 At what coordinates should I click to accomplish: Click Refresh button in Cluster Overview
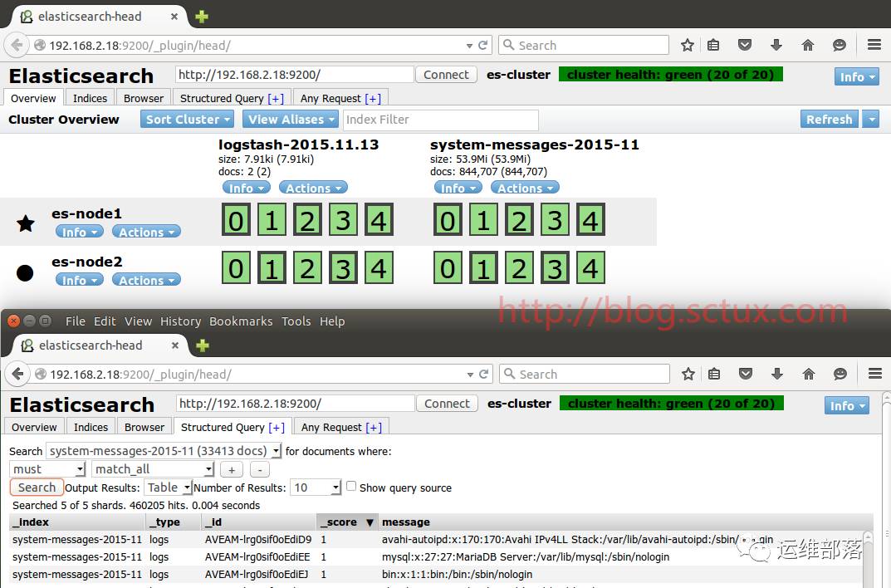coord(829,120)
